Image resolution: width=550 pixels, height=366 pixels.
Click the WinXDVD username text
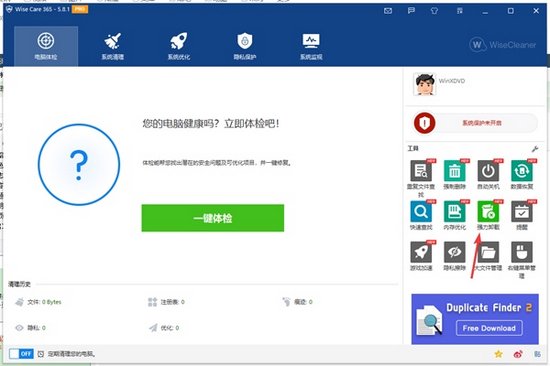pos(452,81)
